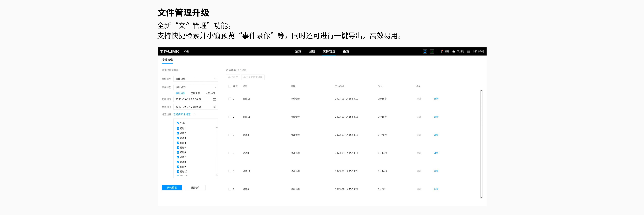Viewport: 644px width, 215px height.
Task: Open the 设置 tab
Action: [346, 51]
